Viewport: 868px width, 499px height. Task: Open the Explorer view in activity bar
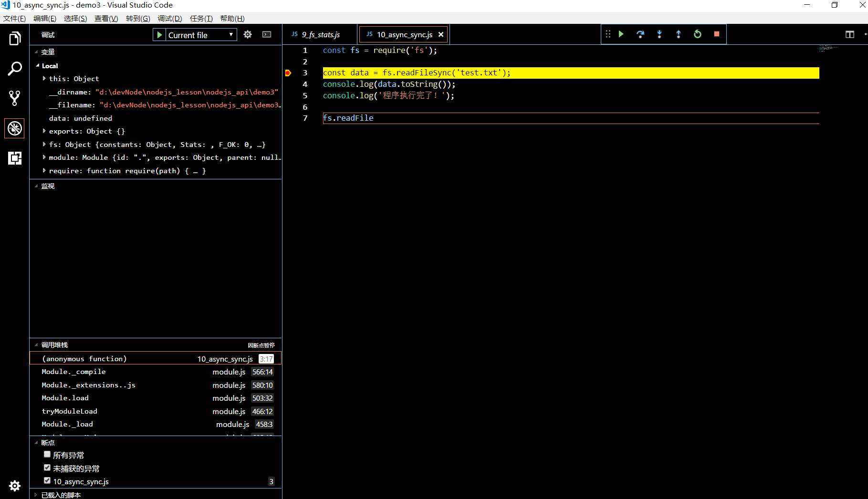[15, 39]
